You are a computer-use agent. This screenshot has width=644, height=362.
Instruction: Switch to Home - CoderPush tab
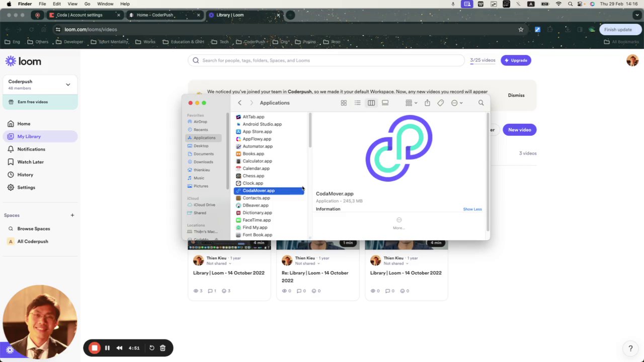(x=165, y=15)
